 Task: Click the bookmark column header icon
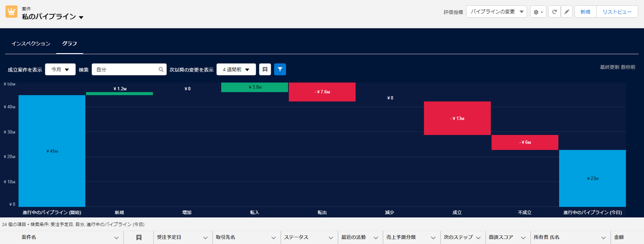tap(138, 237)
